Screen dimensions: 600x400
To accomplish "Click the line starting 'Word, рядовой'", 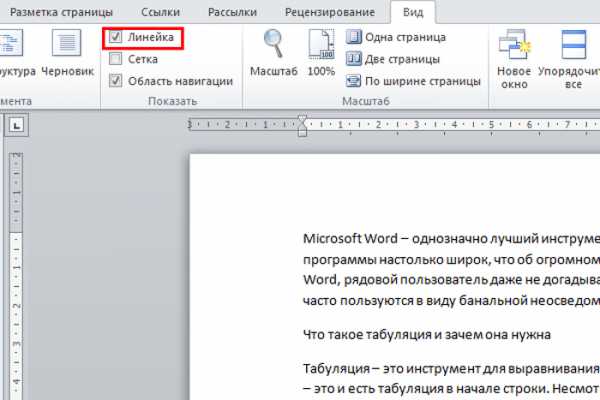I will (452, 280).
